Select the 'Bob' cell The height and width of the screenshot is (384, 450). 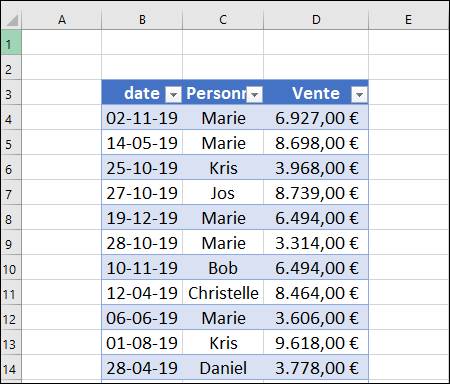tap(223, 267)
